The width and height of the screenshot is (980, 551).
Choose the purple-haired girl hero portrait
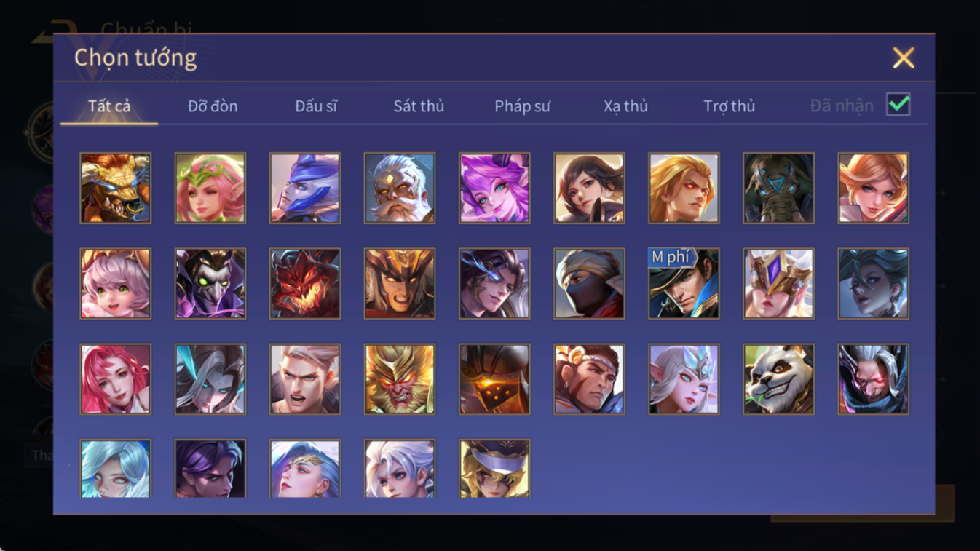494,188
